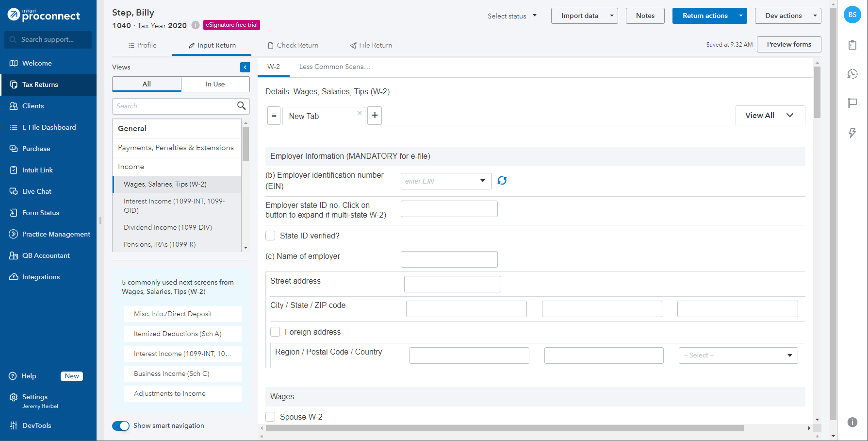Open Misc. Info./Direct Deposit screen

pos(182,314)
